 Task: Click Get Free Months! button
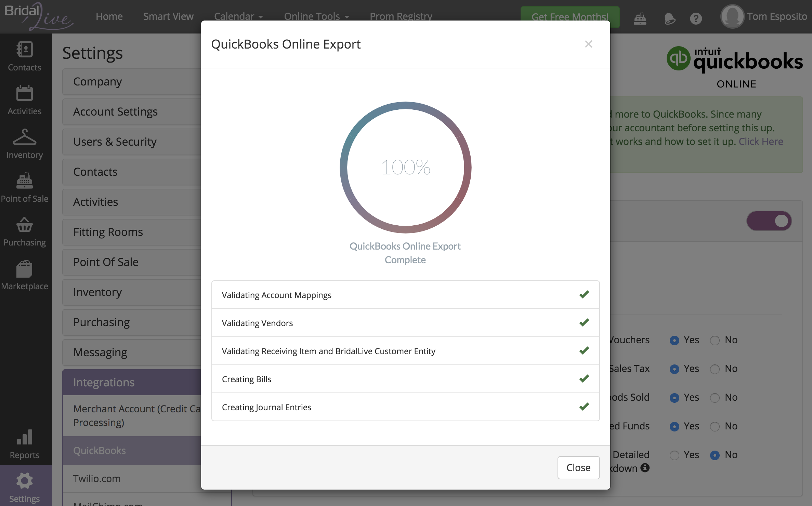pos(570,17)
